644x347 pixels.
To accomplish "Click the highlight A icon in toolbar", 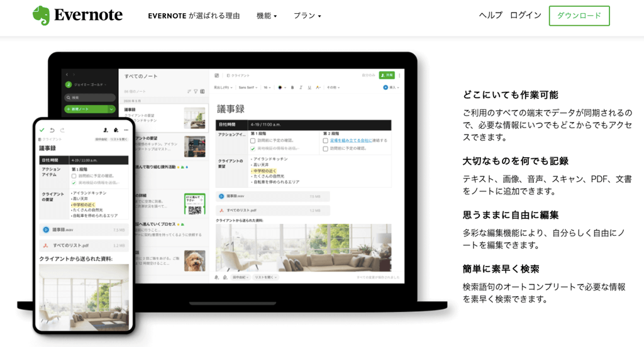I will (x=318, y=87).
